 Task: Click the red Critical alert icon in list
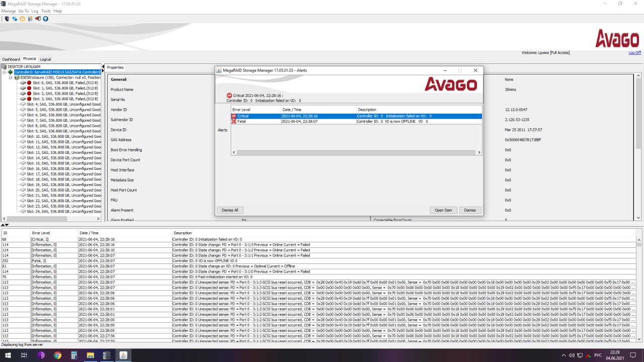(x=233, y=116)
